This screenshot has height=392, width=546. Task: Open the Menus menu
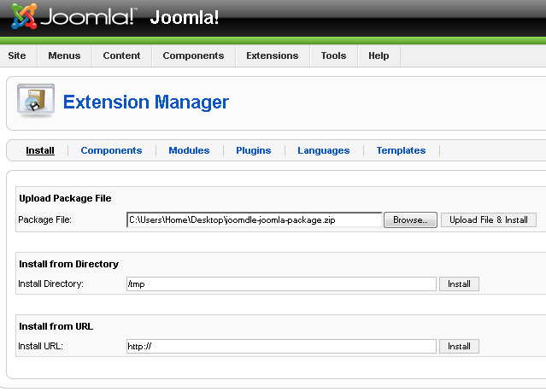(x=64, y=56)
